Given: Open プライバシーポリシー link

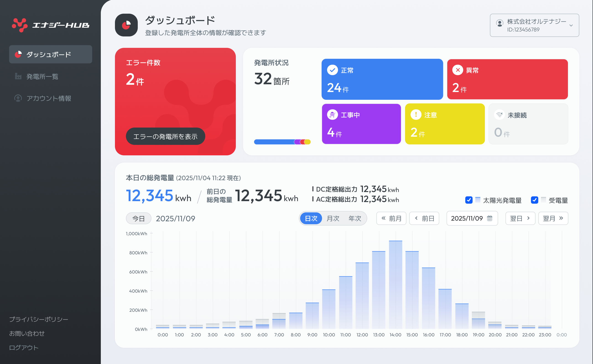Looking at the screenshot, I should click(39, 319).
